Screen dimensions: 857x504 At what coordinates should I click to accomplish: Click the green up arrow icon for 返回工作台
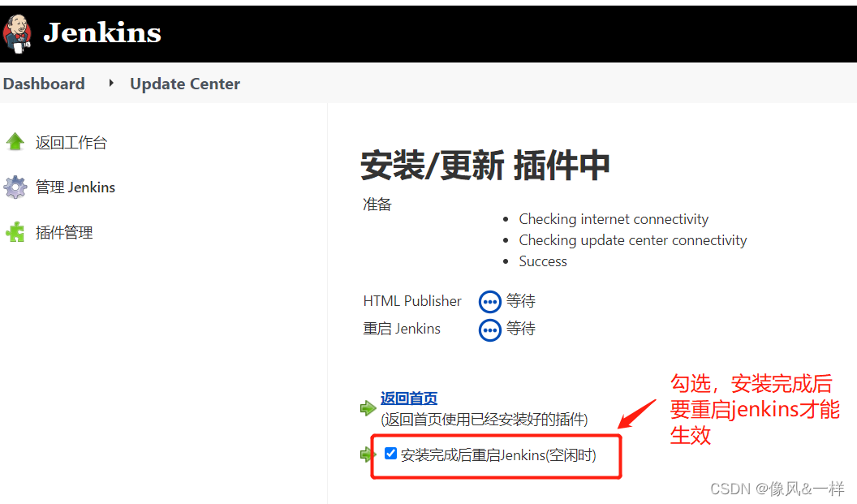(15, 142)
